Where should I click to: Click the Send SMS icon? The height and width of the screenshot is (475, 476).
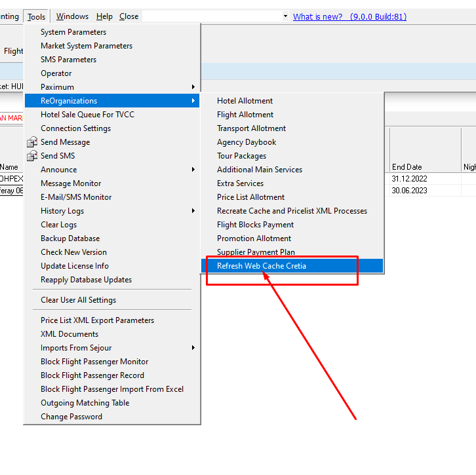32,156
